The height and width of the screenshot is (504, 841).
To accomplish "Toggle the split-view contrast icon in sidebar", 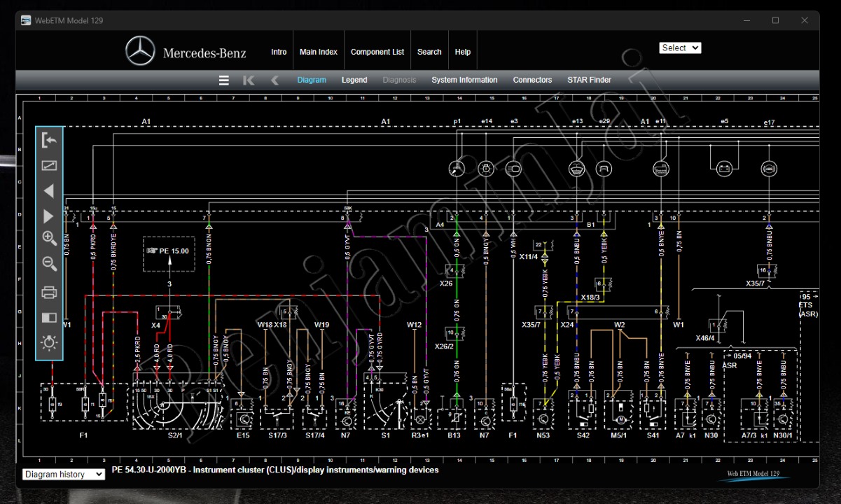I will click(x=49, y=318).
